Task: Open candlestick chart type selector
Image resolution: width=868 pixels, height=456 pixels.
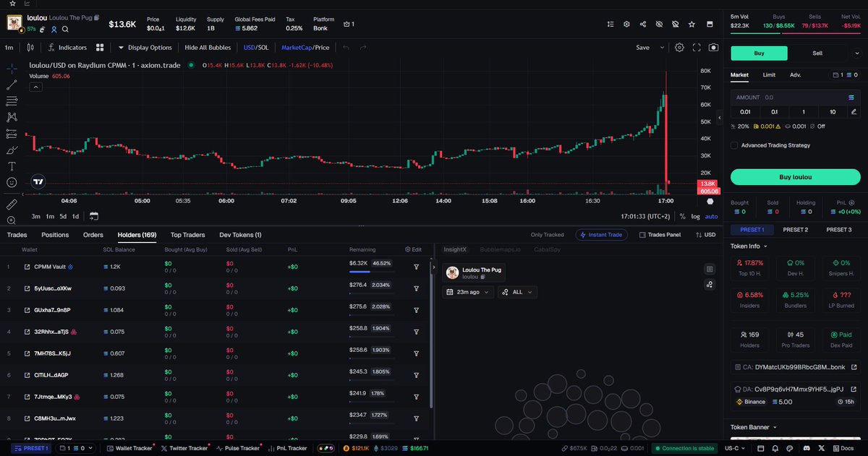Action: 30,48
